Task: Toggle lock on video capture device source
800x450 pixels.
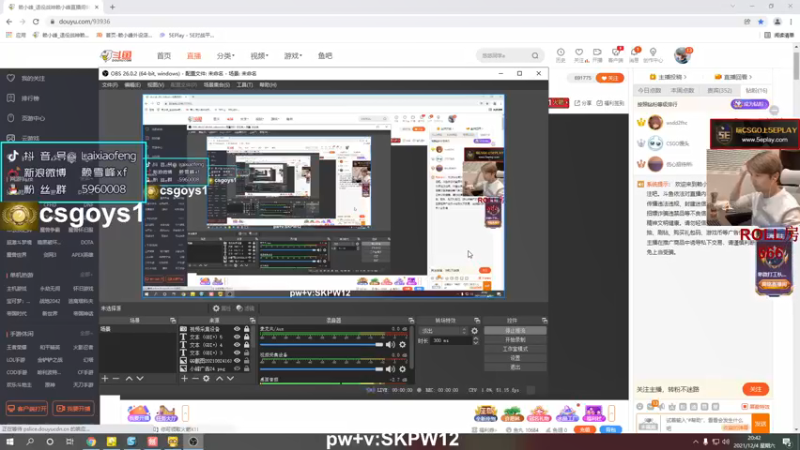Action: (246, 329)
